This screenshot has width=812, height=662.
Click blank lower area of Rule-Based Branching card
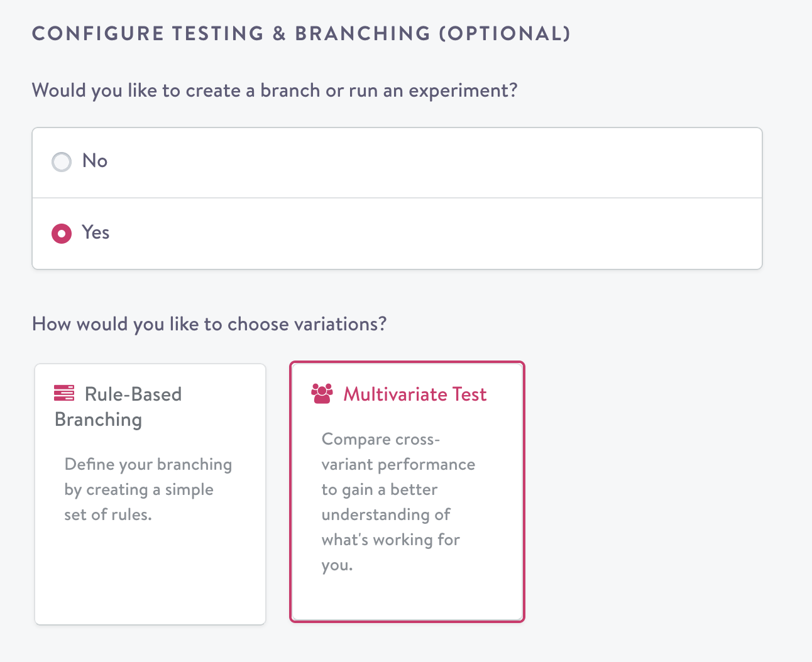[x=150, y=578]
